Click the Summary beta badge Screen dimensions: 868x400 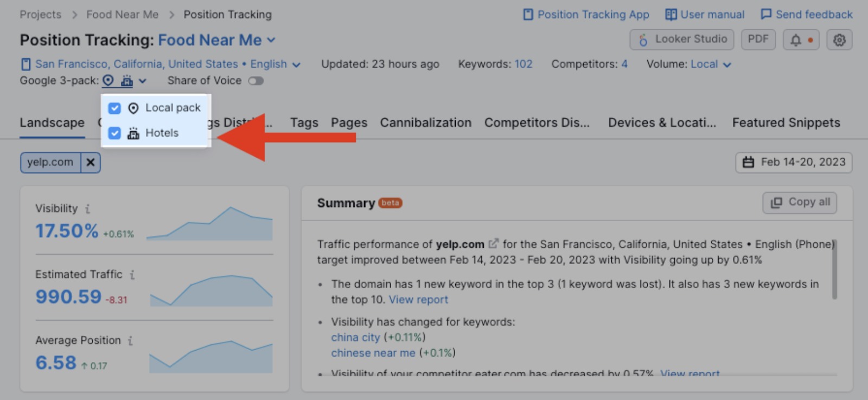(x=390, y=203)
